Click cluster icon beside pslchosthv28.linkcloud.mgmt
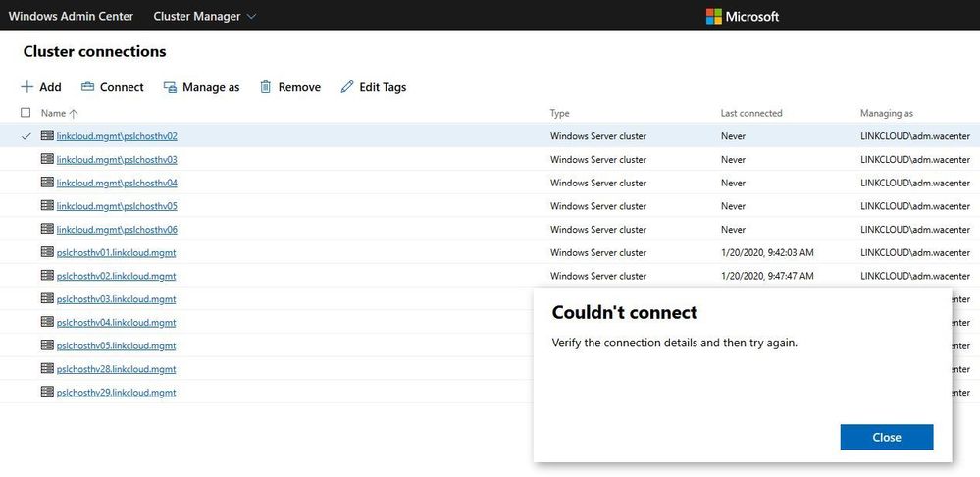The height and width of the screenshot is (477, 980). [47, 369]
